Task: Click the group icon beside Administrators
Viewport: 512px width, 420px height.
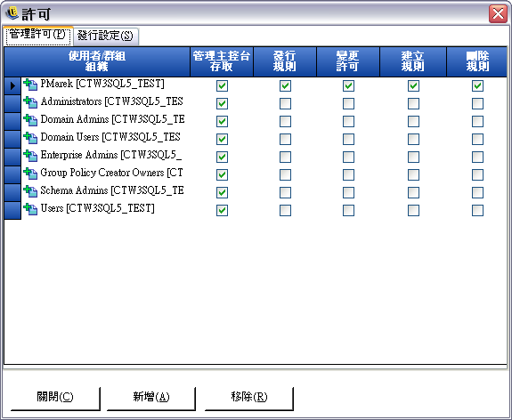Action: [30, 102]
